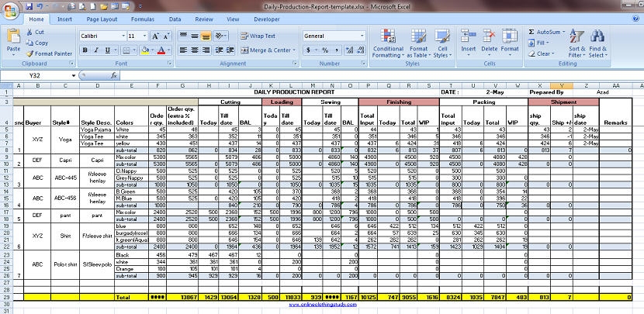Expand the font name Calibri dropdown
The width and height of the screenshot is (644, 314).
[x=123, y=36]
